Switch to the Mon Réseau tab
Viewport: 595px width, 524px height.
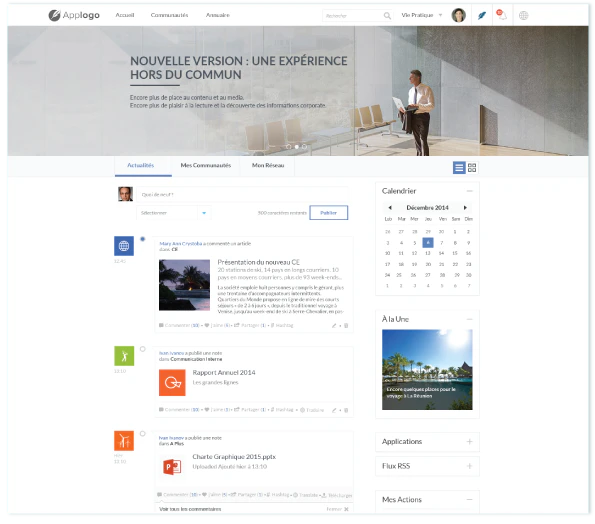click(268, 165)
